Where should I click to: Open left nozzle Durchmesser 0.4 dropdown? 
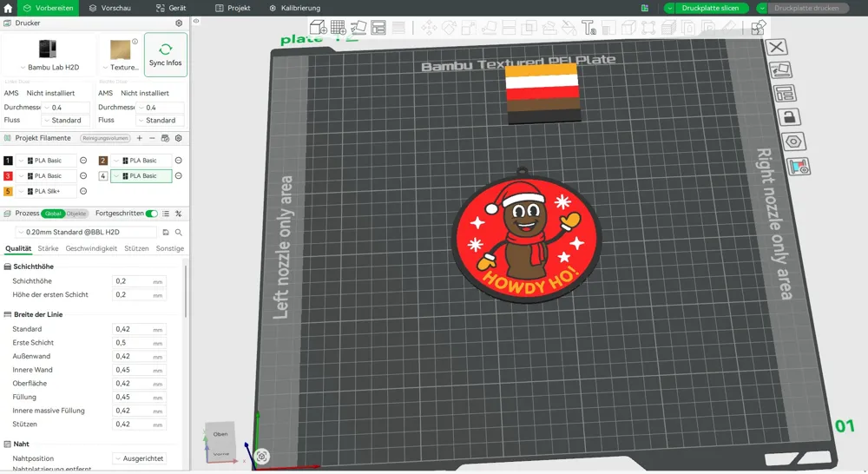[67, 108]
